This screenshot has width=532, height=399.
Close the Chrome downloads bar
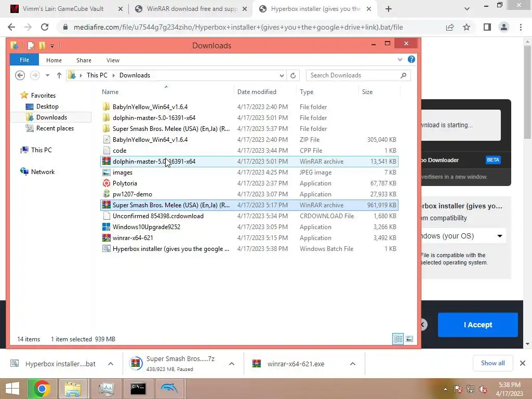523,363
